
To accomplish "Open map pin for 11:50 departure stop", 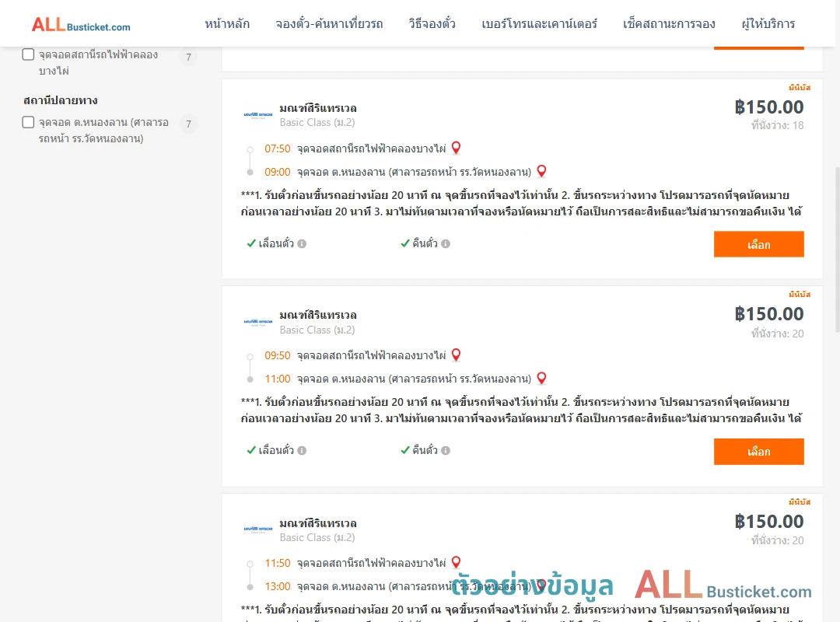I will coord(456,562).
